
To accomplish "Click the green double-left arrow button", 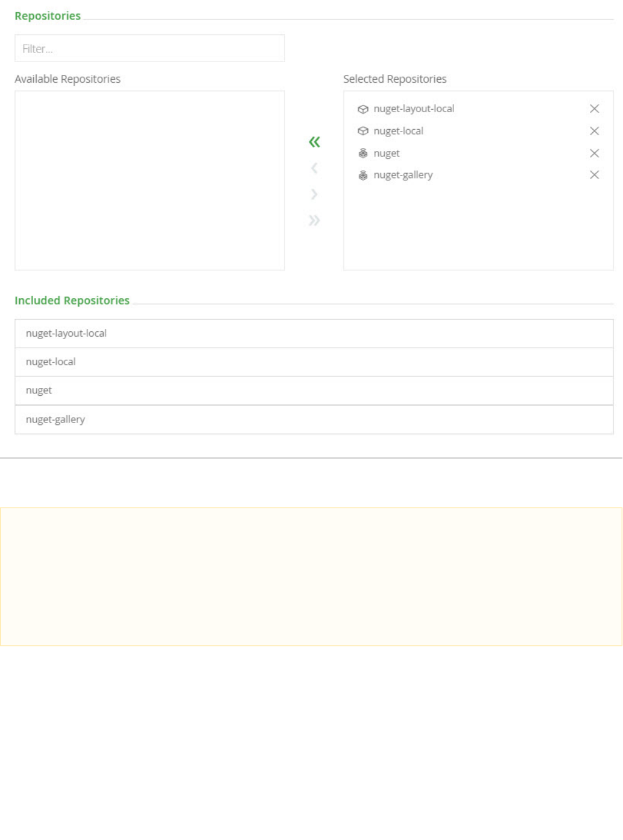I will tap(314, 142).
